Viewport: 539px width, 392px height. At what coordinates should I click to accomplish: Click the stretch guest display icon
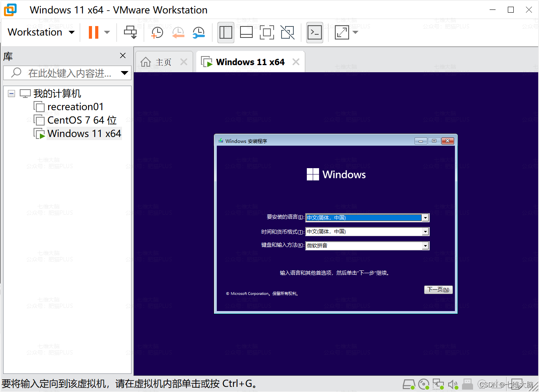click(x=342, y=32)
